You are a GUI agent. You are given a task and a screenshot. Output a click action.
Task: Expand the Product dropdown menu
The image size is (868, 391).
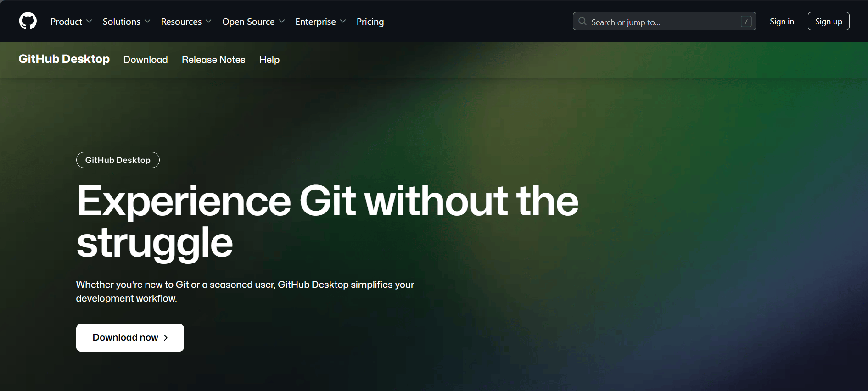click(71, 22)
